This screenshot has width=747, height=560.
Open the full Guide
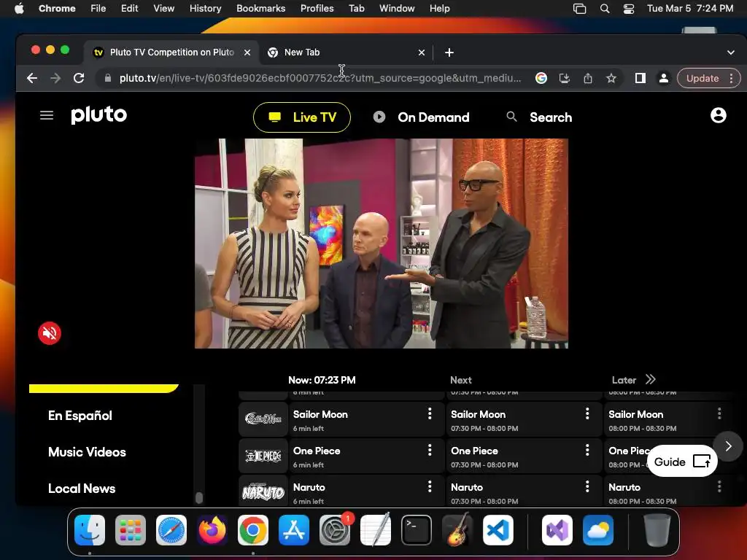click(682, 461)
